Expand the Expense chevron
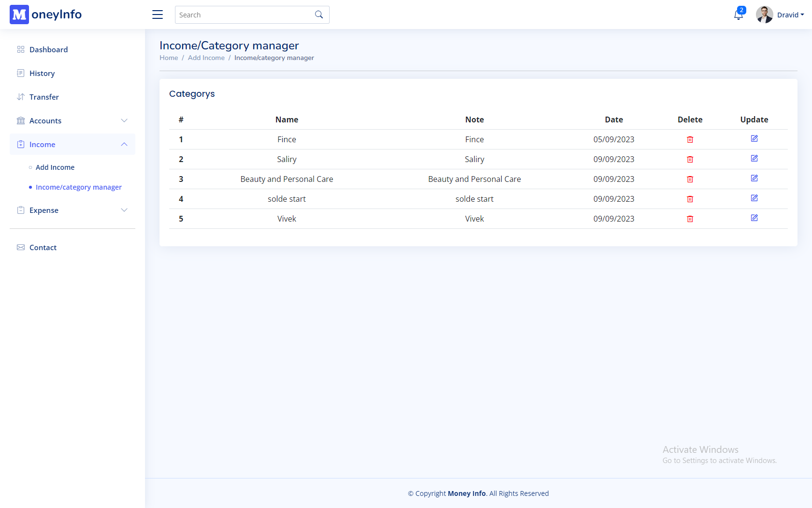The height and width of the screenshot is (508, 812). pyautogui.click(x=124, y=210)
